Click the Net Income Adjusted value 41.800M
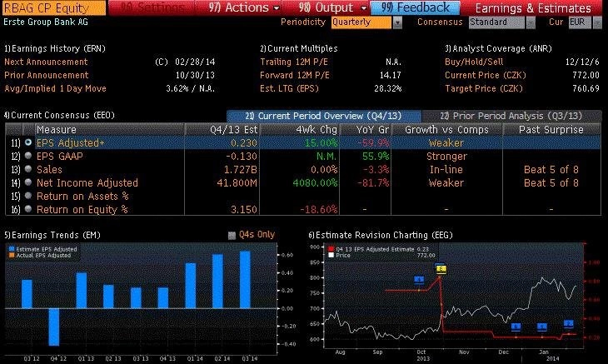Screen dimensions: 608x364 pos(237,182)
